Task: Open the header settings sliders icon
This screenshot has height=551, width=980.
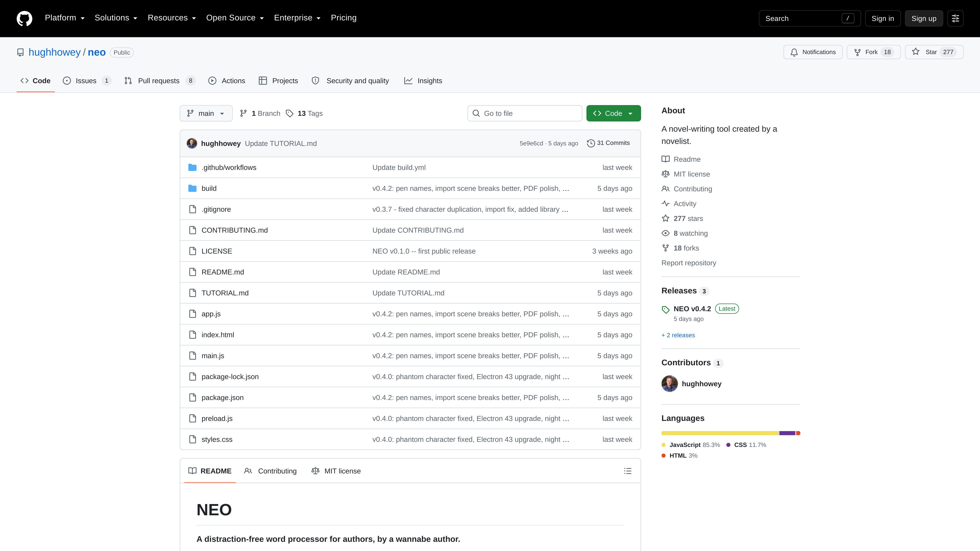Action: tap(955, 18)
